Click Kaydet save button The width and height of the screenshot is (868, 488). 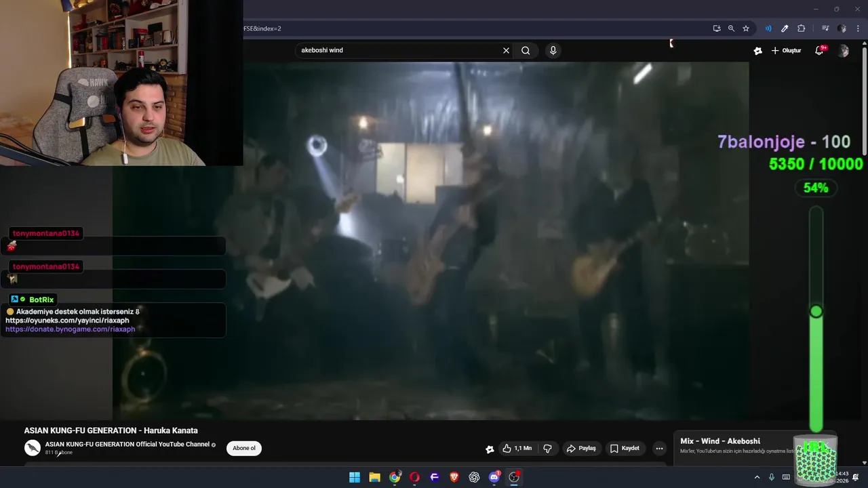[x=625, y=449]
